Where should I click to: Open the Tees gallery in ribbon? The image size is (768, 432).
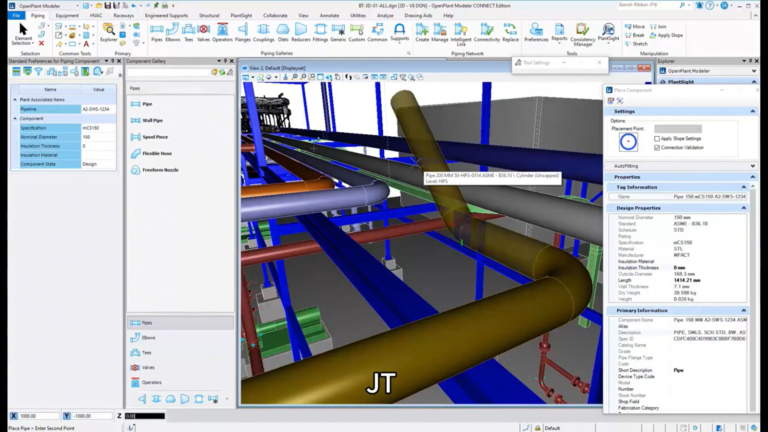(x=189, y=33)
